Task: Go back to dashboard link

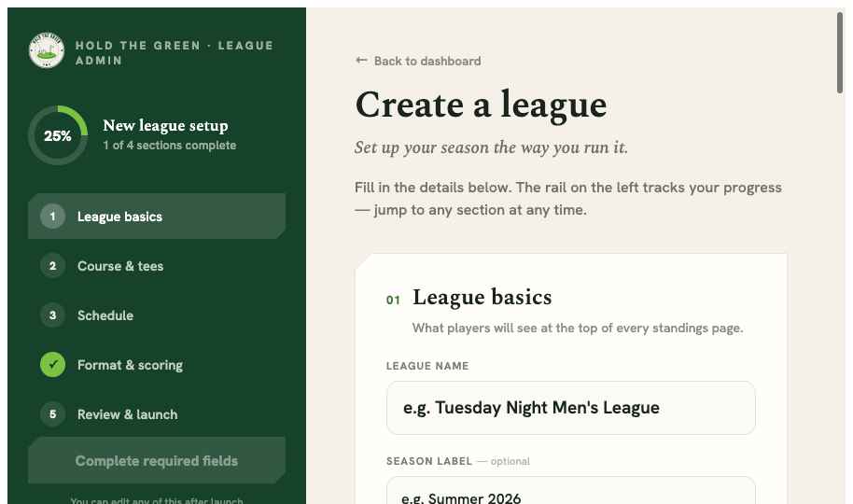Action: point(418,61)
